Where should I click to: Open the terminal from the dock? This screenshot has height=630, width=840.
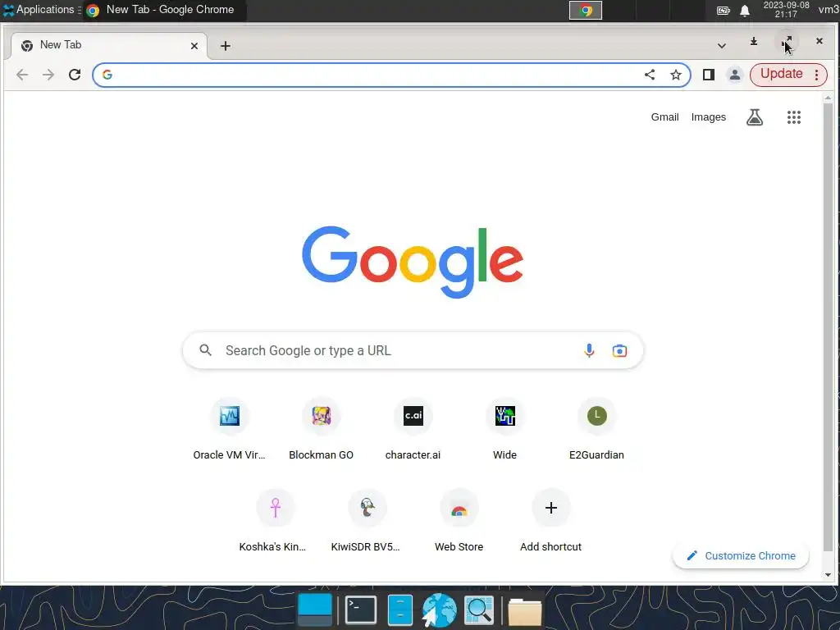pos(361,609)
